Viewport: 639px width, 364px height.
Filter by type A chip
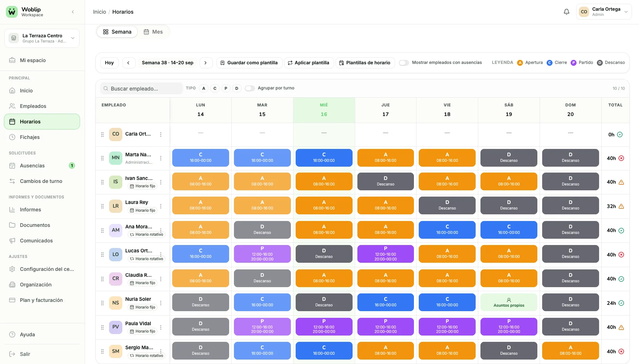click(x=204, y=88)
